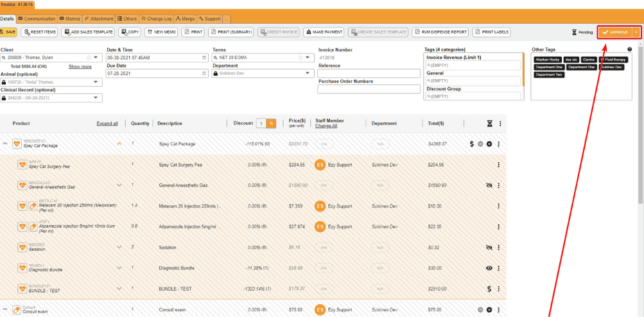644x317 pixels.
Task: Open the Due Date calendar picker
Action: click(204, 73)
